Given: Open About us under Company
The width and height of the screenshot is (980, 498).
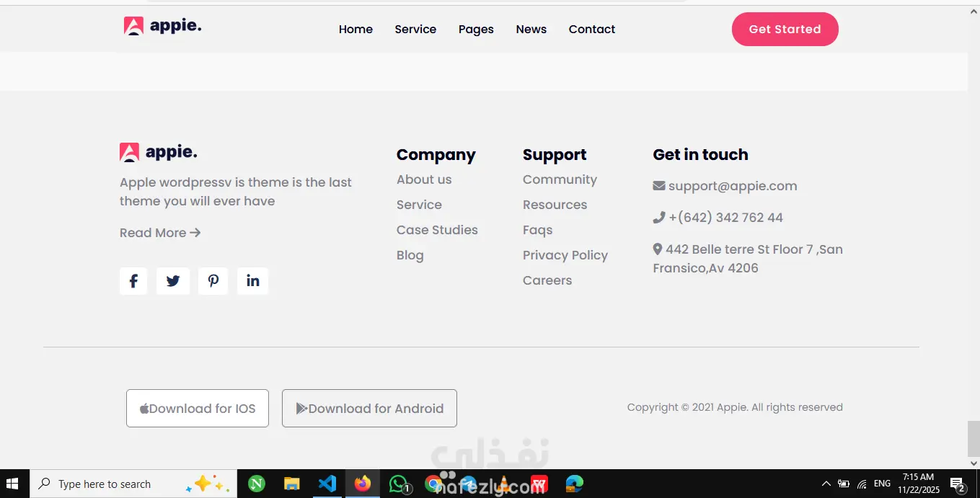Looking at the screenshot, I should click(424, 179).
